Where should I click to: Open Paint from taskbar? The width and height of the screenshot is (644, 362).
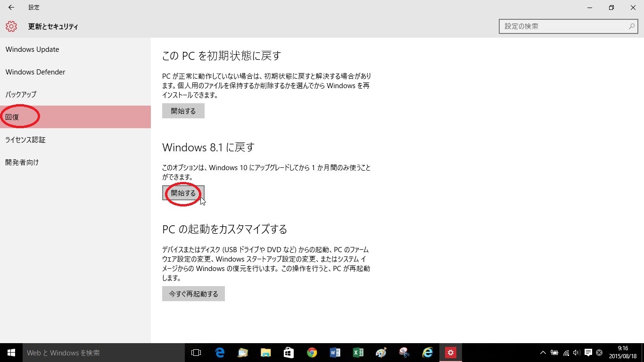[381, 353]
